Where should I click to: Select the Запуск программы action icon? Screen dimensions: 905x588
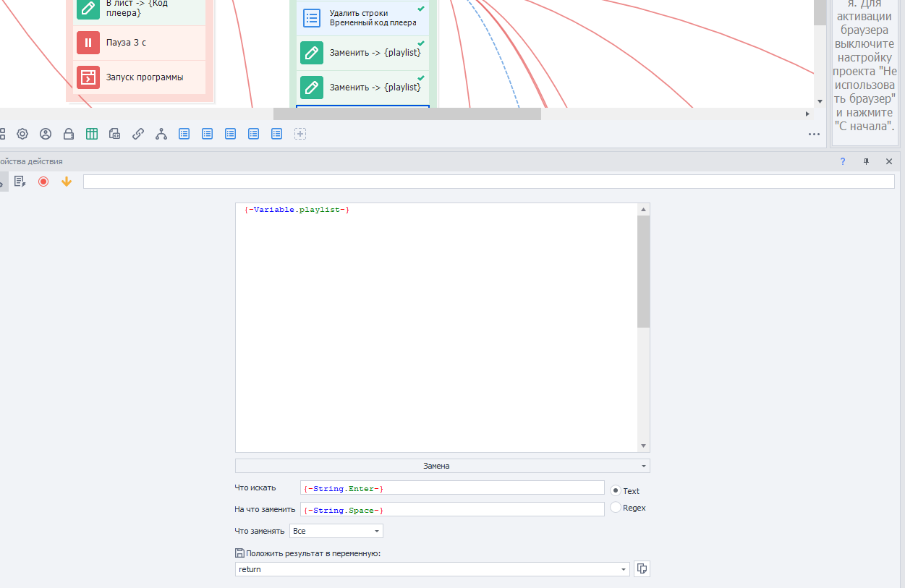tap(88, 77)
